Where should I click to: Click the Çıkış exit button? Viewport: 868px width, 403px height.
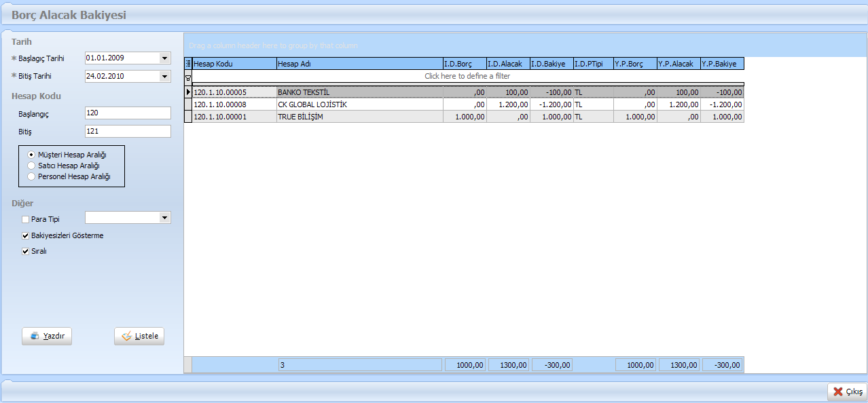tap(847, 392)
